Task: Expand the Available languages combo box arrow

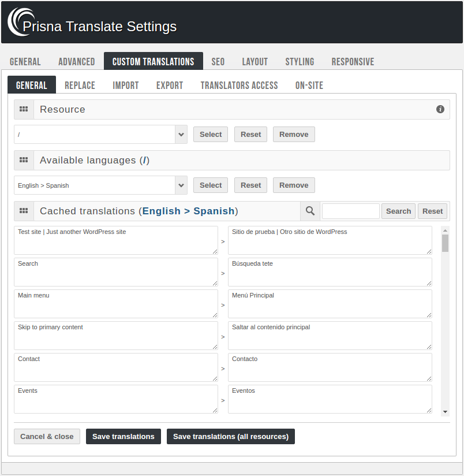Action: click(181, 185)
